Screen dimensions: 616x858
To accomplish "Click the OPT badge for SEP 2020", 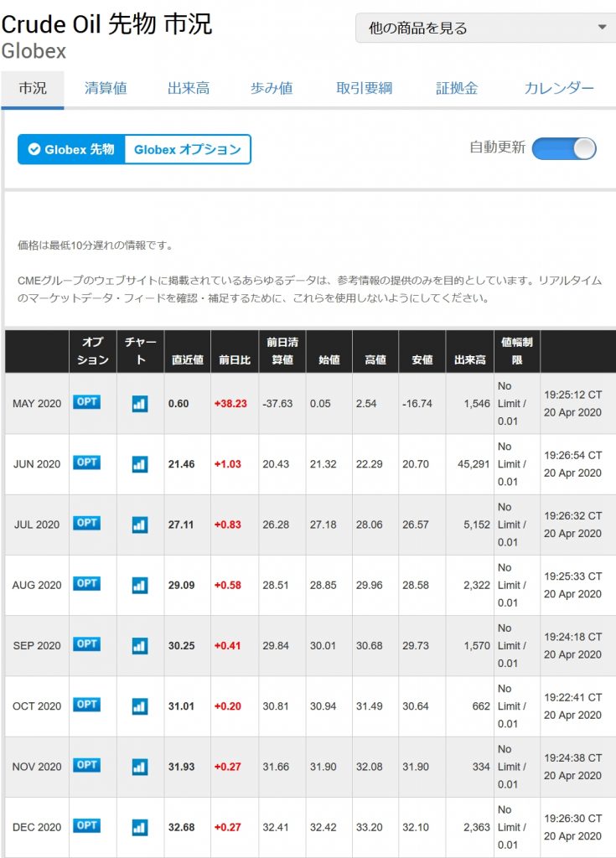I will (x=87, y=644).
